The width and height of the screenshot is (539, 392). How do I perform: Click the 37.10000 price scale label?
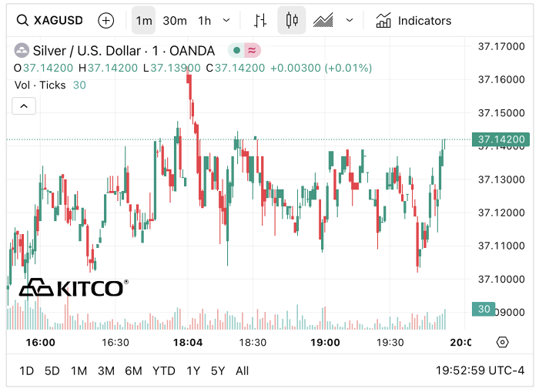click(501, 279)
